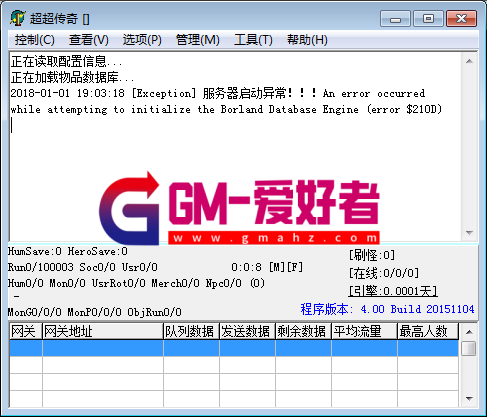487x417 pixels.
Task: Open the 选项(P) menu
Action: pos(142,40)
